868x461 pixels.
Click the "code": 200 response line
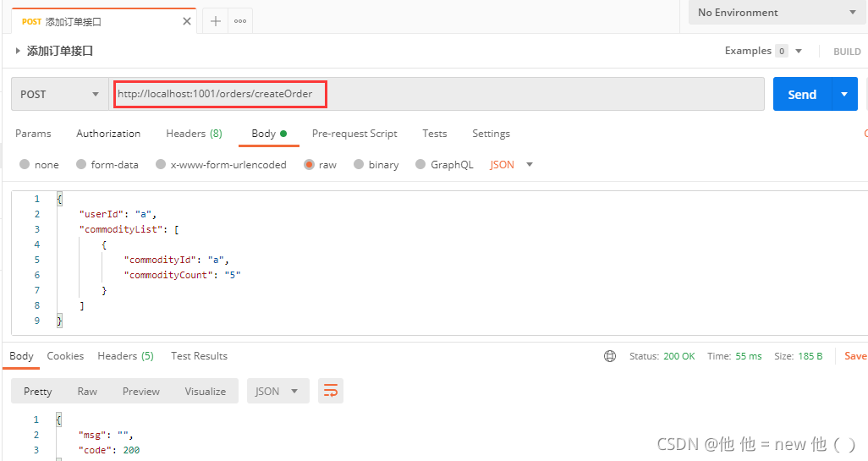(109, 451)
